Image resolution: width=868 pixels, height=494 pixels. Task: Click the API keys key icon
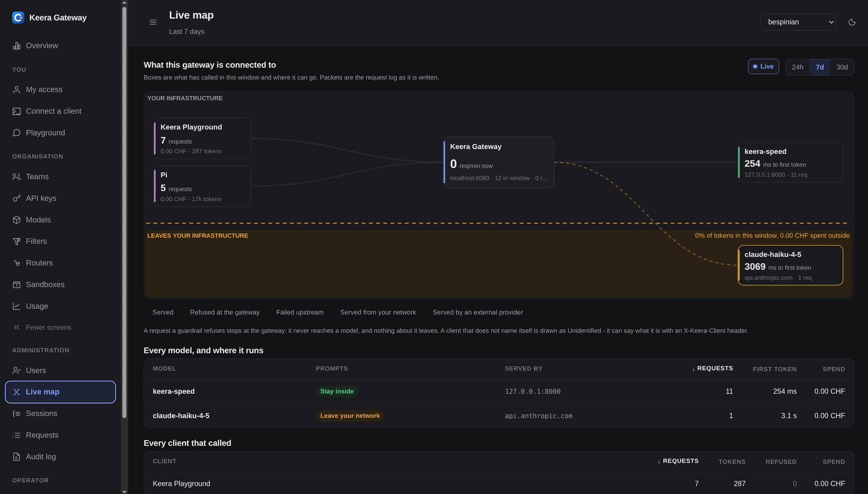[x=17, y=198]
